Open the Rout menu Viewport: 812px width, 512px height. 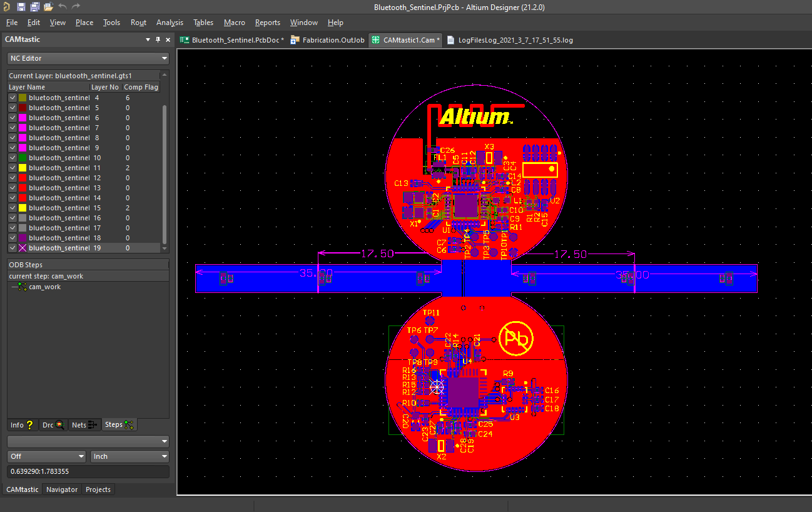pyautogui.click(x=138, y=23)
